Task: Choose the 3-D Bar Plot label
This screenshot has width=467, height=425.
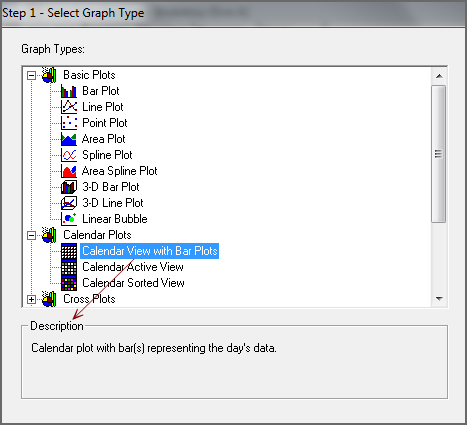Action: [x=111, y=187]
